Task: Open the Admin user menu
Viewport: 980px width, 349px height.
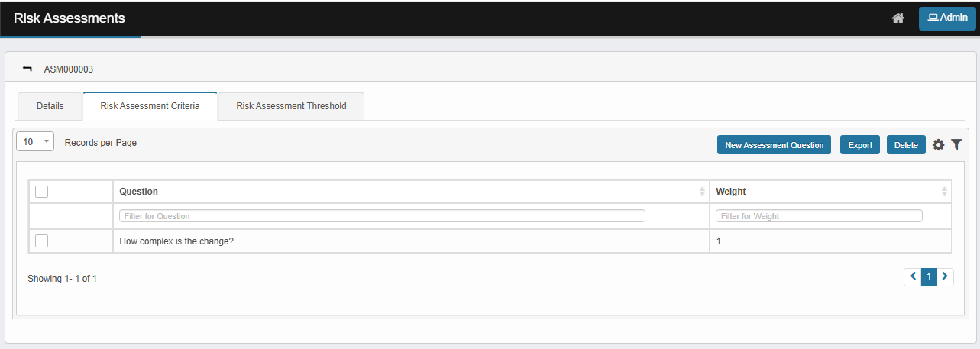Action: [x=946, y=18]
